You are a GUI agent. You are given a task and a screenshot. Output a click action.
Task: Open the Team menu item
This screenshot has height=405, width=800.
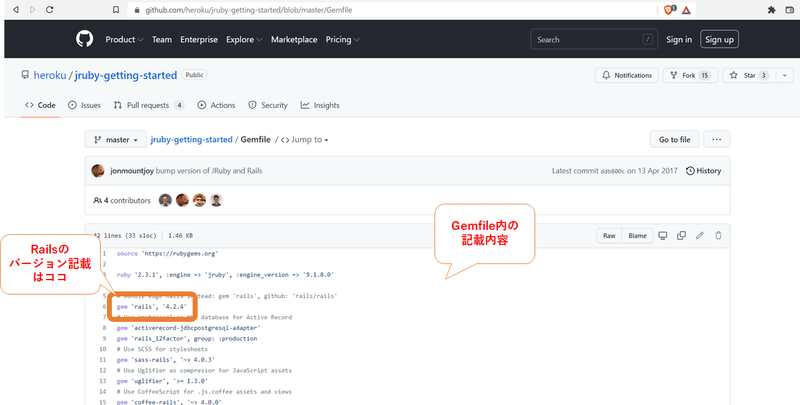point(162,39)
